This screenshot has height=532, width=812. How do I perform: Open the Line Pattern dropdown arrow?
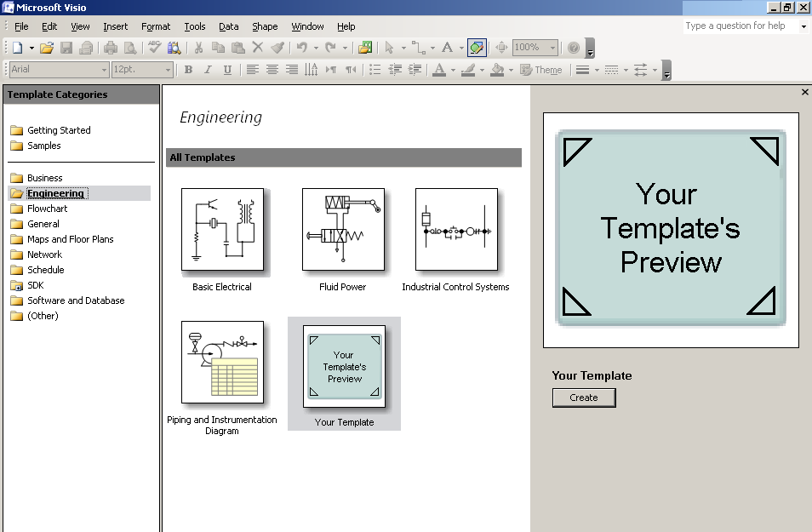[x=626, y=70]
